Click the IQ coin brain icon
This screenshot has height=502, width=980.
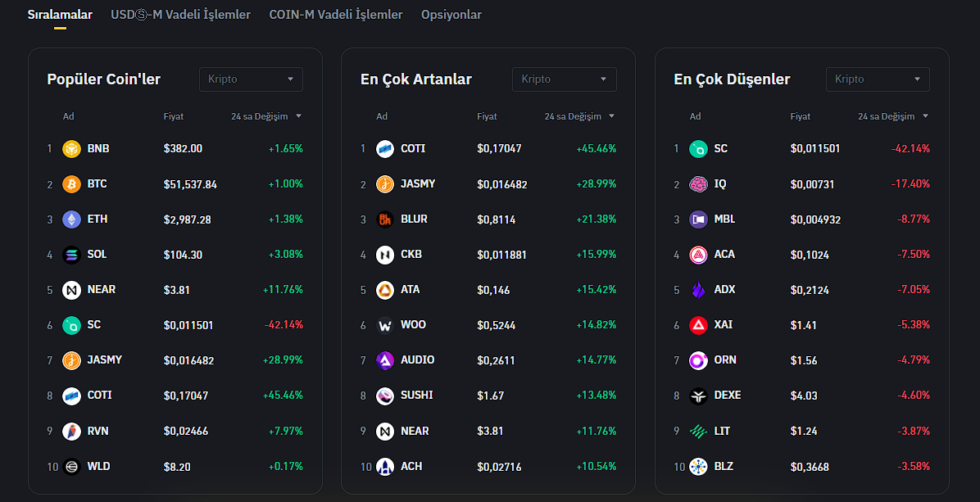click(x=698, y=184)
